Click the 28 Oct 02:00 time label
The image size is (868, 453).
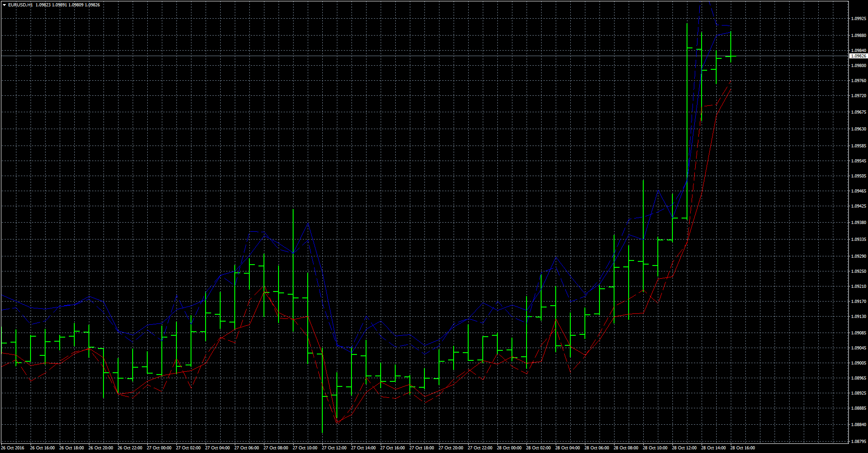pos(538,448)
